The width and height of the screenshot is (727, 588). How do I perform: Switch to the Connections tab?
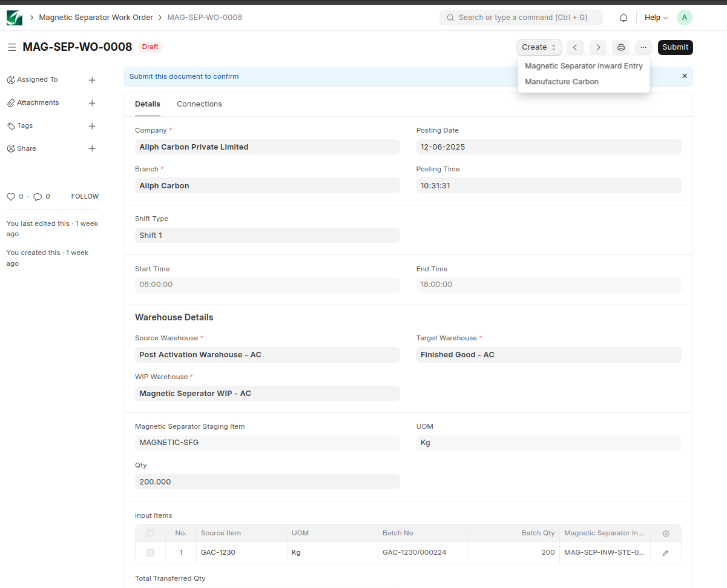coord(199,104)
